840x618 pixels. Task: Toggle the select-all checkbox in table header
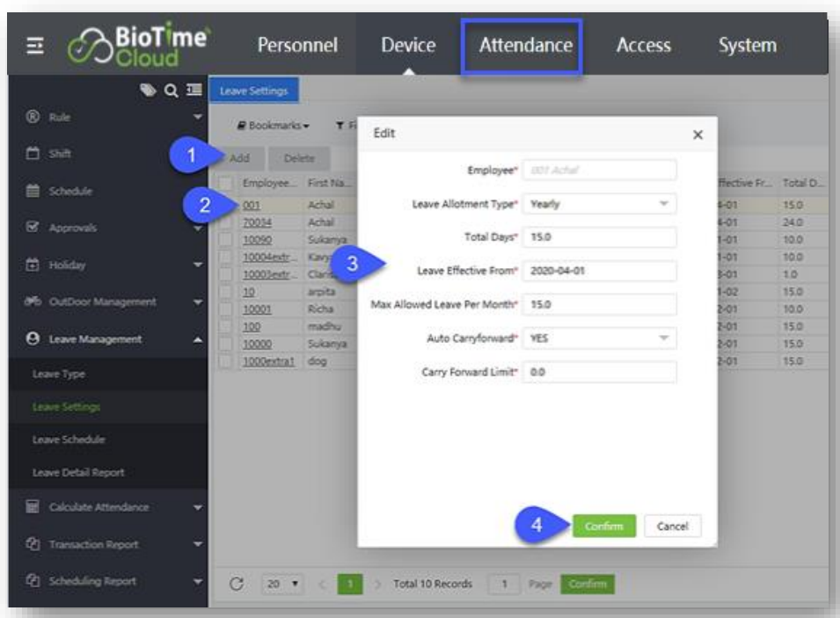point(226,182)
